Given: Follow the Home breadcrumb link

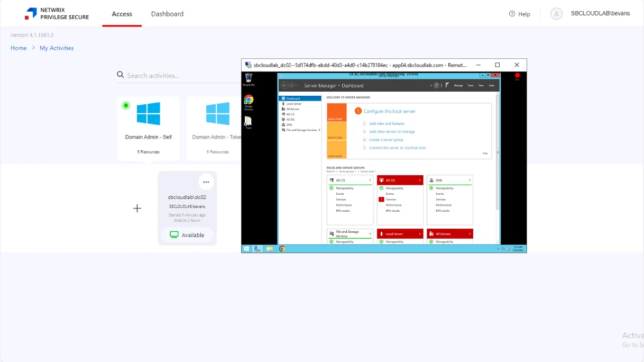Looking at the screenshot, I should (19, 48).
